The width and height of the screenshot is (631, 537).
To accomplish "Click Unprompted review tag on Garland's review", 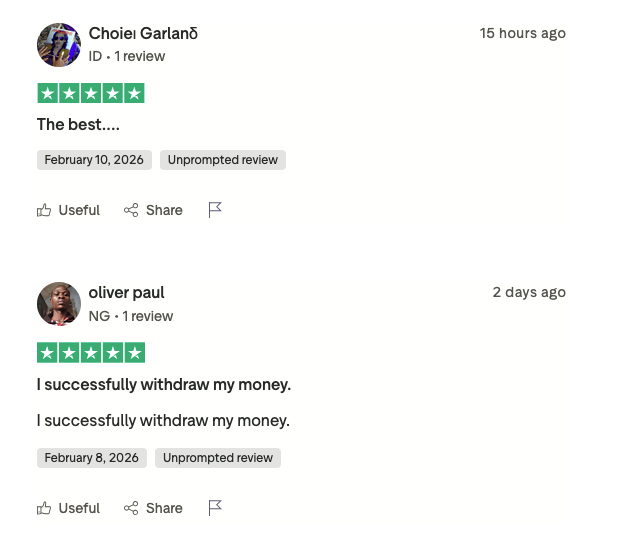I will coord(223,160).
